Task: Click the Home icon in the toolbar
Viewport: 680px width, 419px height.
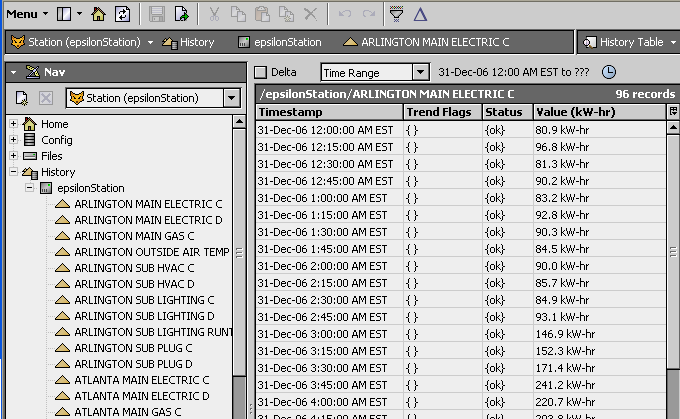Action: point(98,14)
